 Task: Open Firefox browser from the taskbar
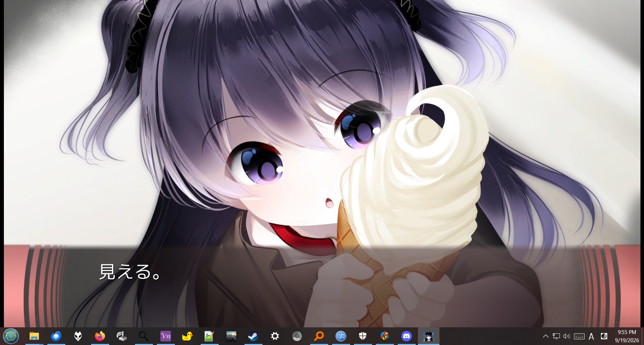tap(100, 336)
